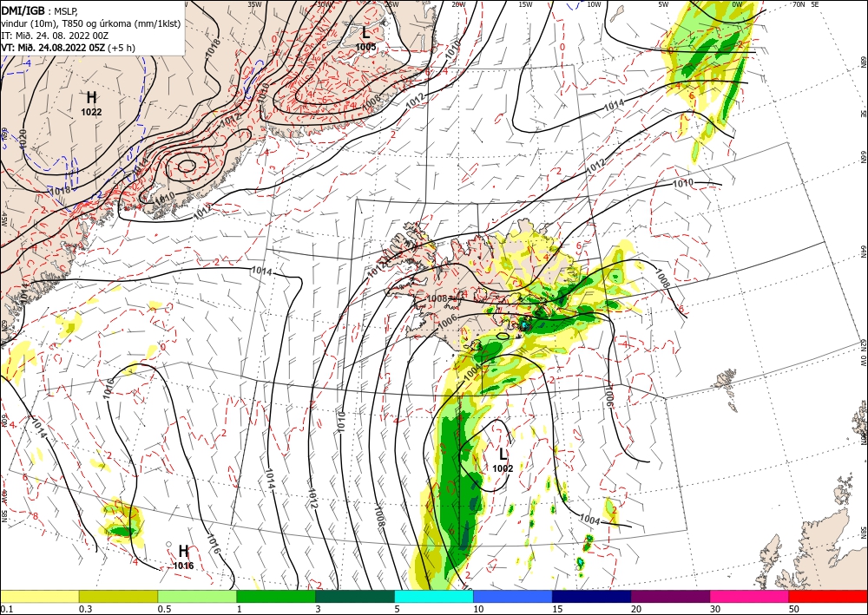Pick the bright blue 10 mm legend swatch
This screenshot has height=615, width=868.
[x=513, y=596]
